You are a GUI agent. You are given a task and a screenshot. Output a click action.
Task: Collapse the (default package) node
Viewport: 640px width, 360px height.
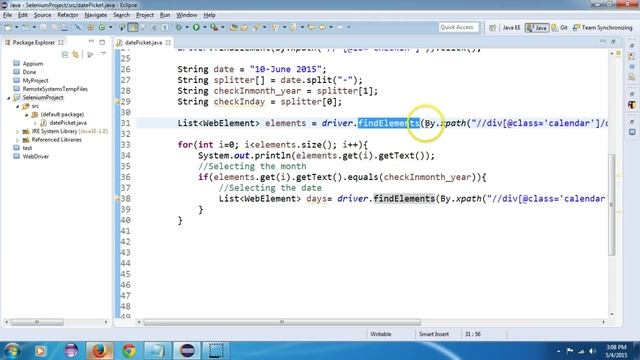tap(26, 115)
